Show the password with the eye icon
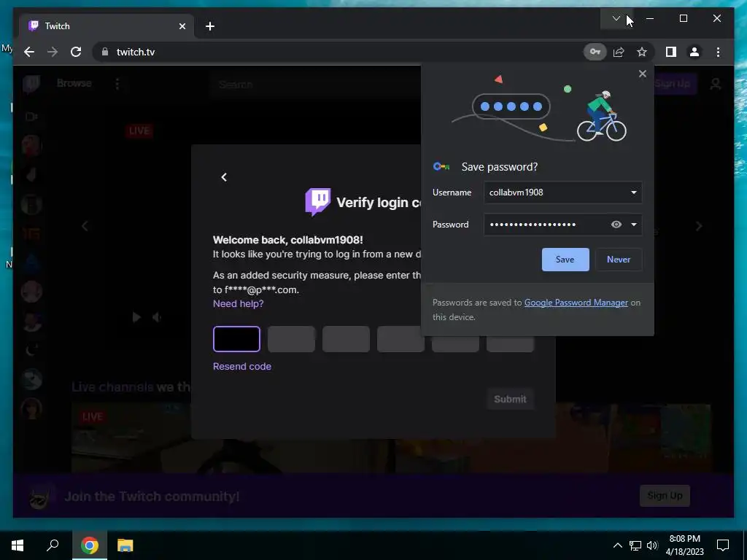The width and height of the screenshot is (747, 560). [x=616, y=225]
